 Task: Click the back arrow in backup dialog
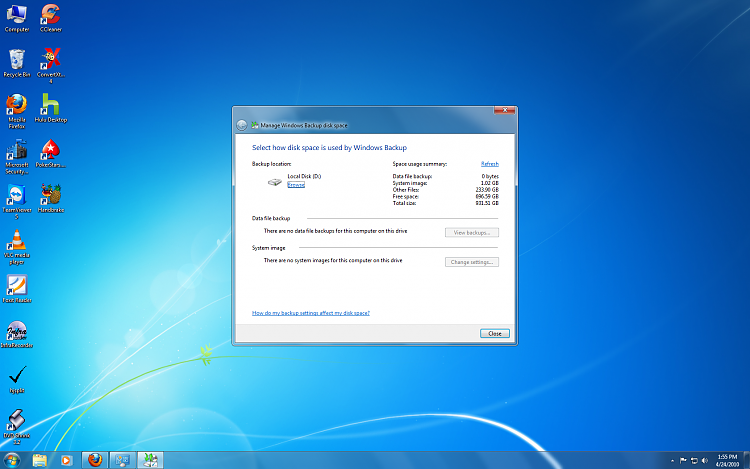[242, 125]
